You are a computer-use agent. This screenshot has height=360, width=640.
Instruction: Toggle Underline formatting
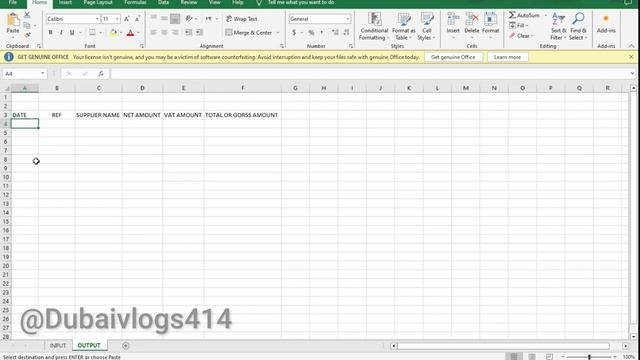point(72,33)
